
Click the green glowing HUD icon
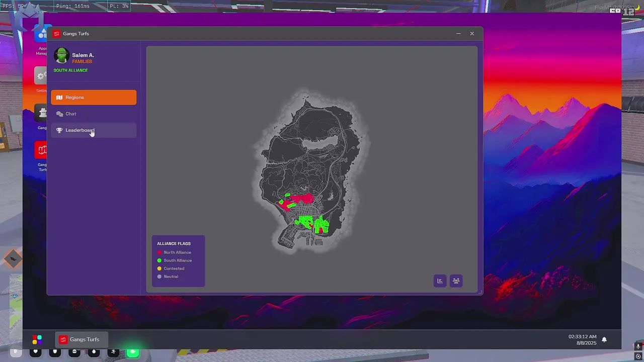point(133,352)
